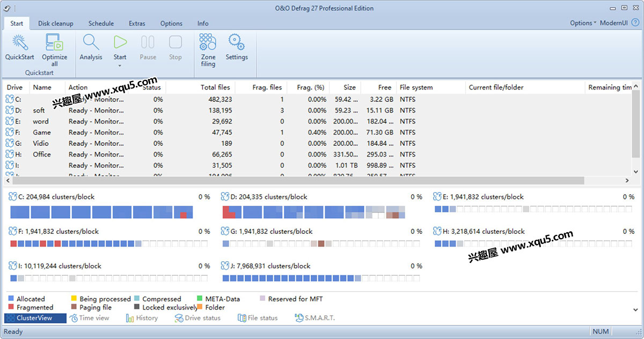Screen dimensions: 644x339
Task: Select drive I: icon in list
Action: point(10,165)
